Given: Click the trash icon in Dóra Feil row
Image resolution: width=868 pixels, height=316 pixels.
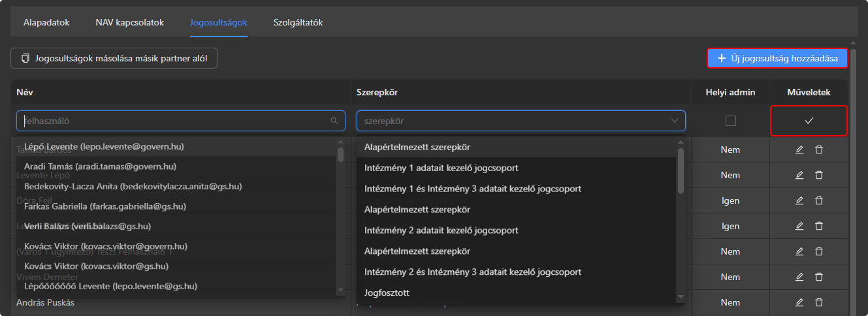Looking at the screenshot, I should tap(818, 200).
